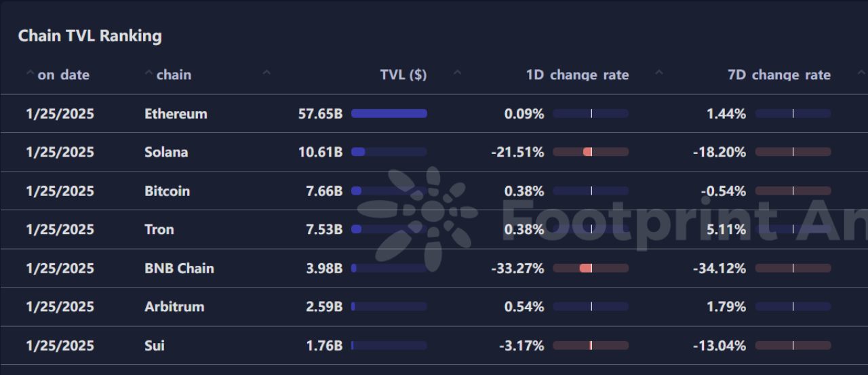868x375 pixels.
Task: Select the Ethereum chain name cell
Action: click(x=176, y=113)
